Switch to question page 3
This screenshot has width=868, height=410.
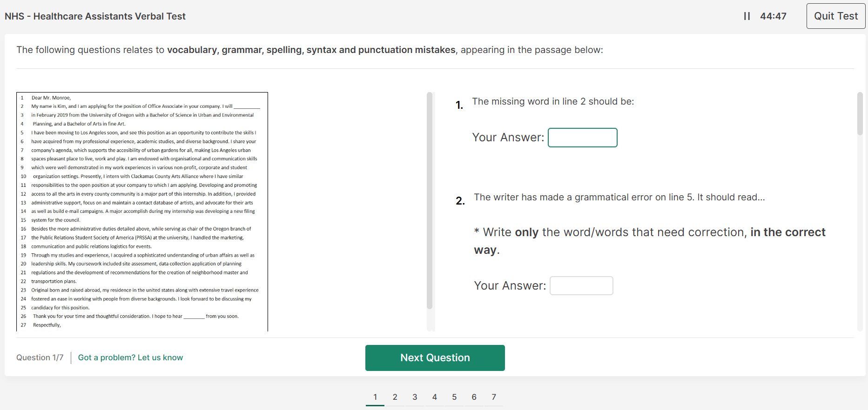click(x=415, y=397)
